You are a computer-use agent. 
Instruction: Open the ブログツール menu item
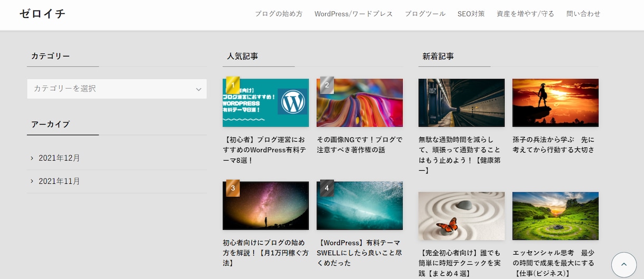(425, 14)
